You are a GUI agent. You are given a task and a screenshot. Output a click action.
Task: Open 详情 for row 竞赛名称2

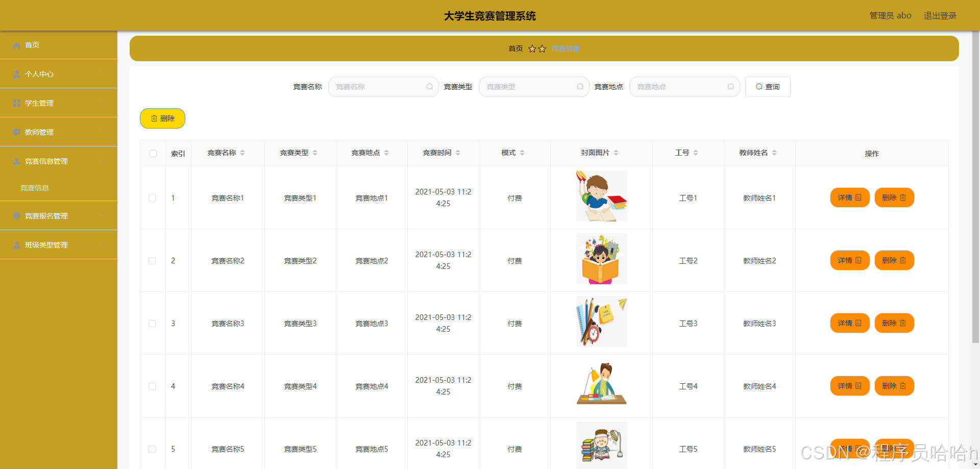(850, 260)
